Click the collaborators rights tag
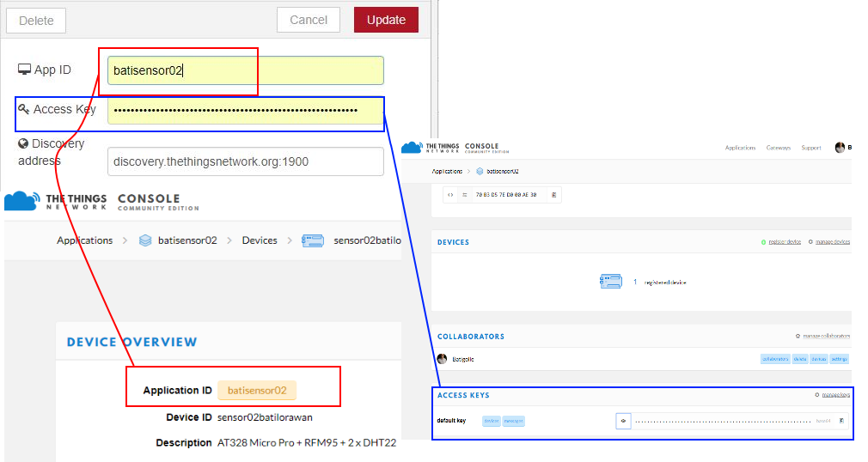Viewport: 868px width, 462px height. click(775, 359)
